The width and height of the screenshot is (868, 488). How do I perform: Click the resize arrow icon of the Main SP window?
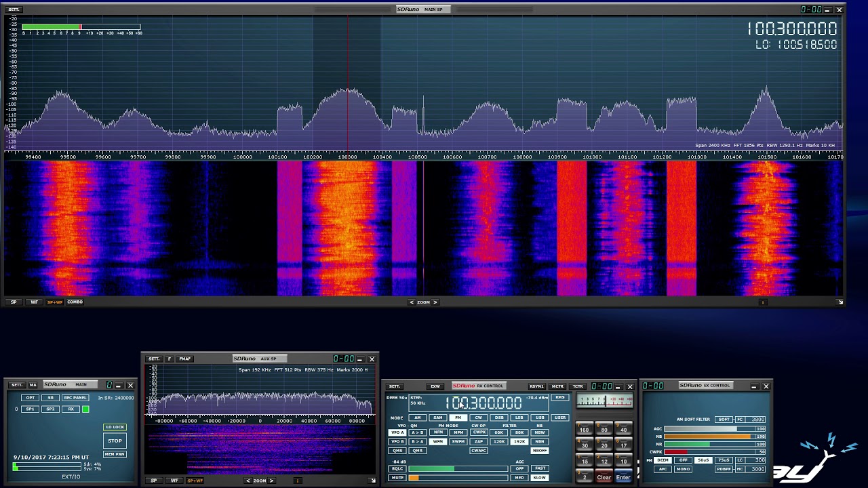(840, 302)
